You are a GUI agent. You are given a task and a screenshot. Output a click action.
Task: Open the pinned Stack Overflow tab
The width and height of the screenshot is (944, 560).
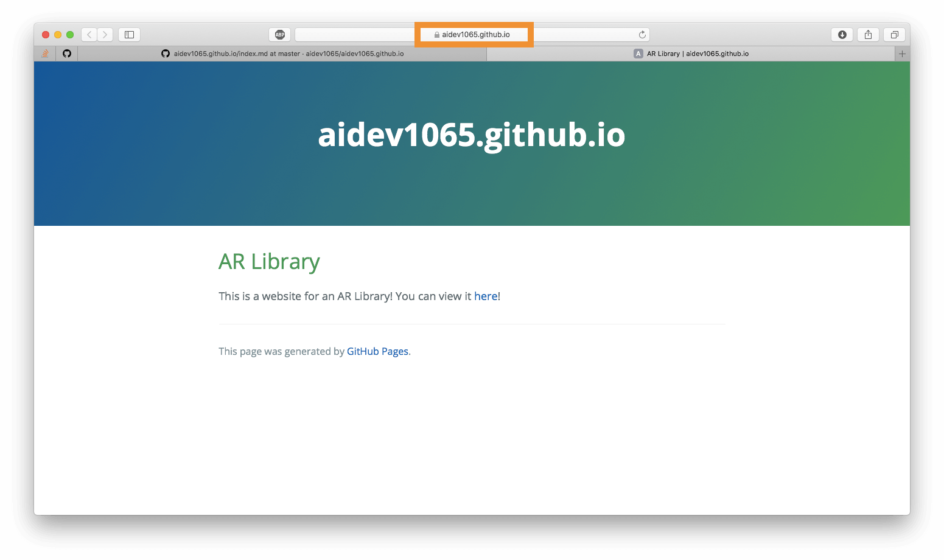click(45, 54)
